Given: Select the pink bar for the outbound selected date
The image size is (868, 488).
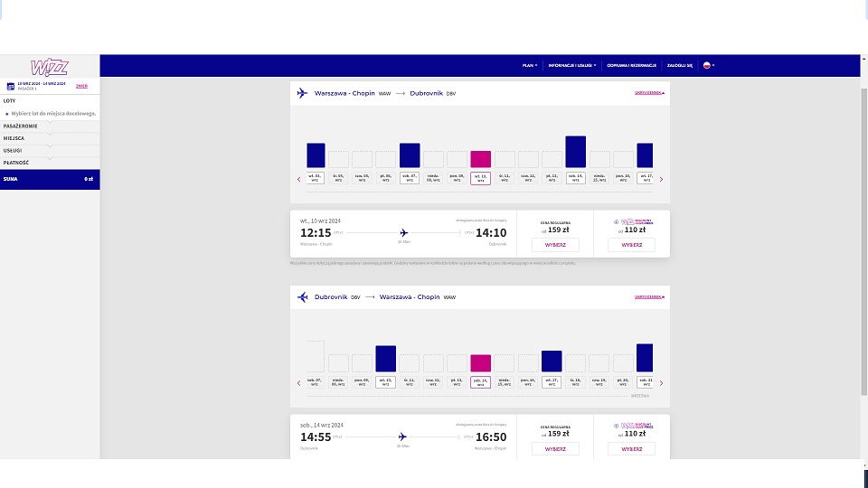Looking at the screenshot, I should pyautogui.click(x=480, y=159).
